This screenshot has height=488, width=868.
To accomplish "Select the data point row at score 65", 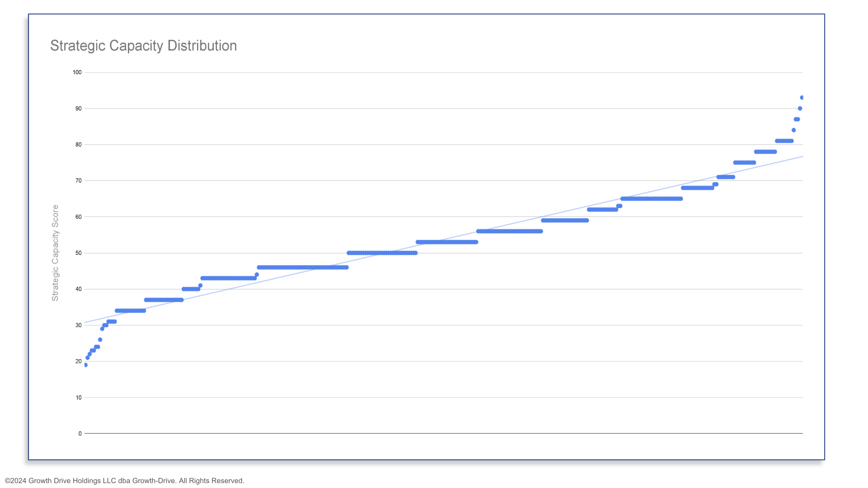I will (x=651, y=199).
